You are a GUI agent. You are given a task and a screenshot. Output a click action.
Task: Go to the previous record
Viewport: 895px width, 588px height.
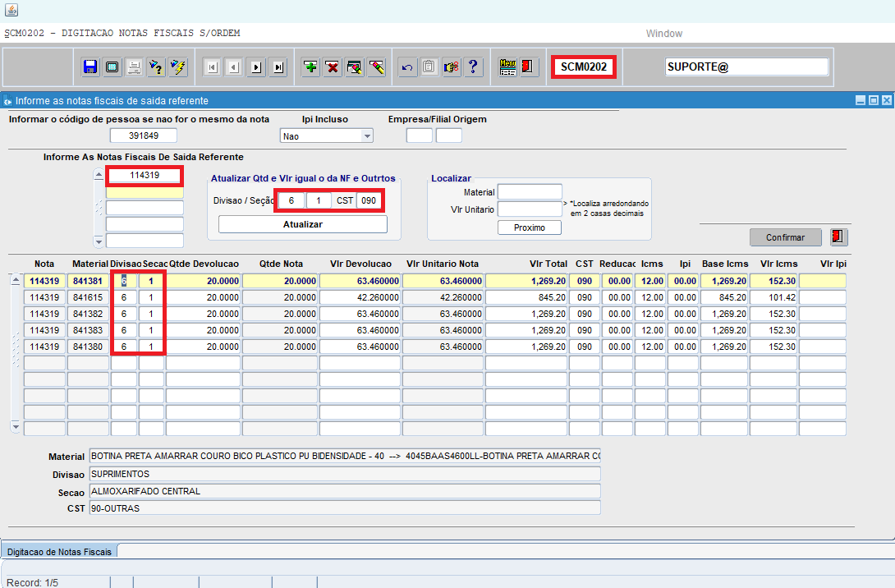click(234, 67)
